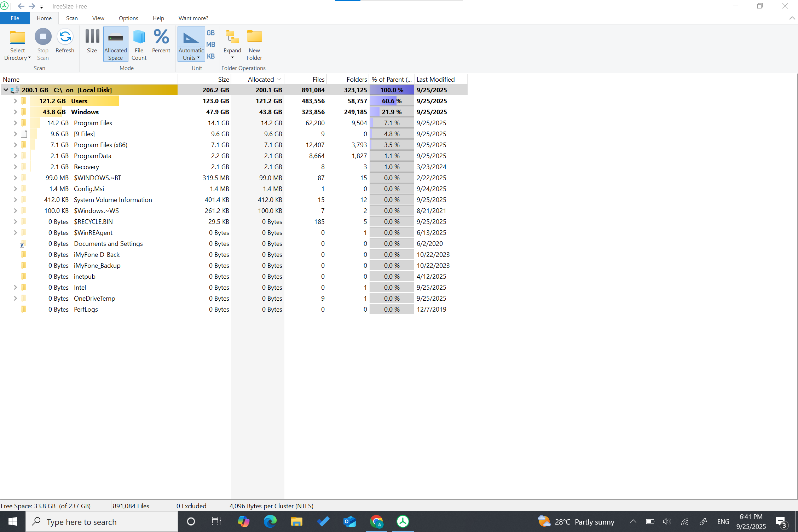Open Select Directory
The image size is (798, 532).
[17, 43]
